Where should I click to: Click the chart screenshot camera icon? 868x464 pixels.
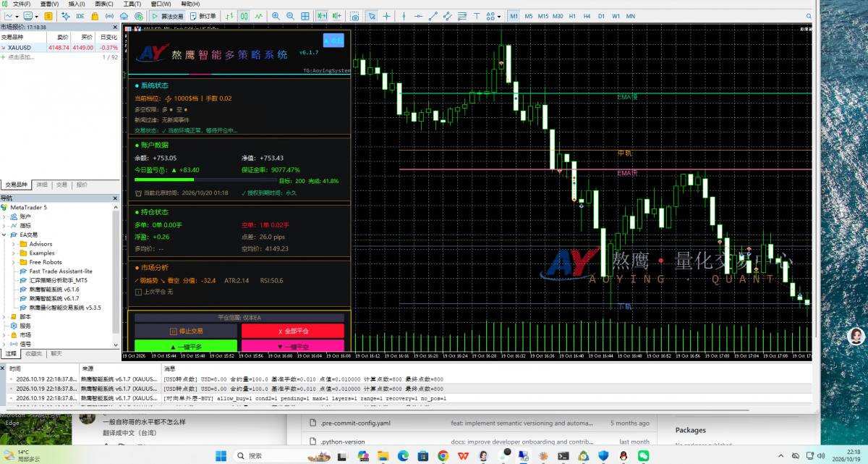coord(354,16)
